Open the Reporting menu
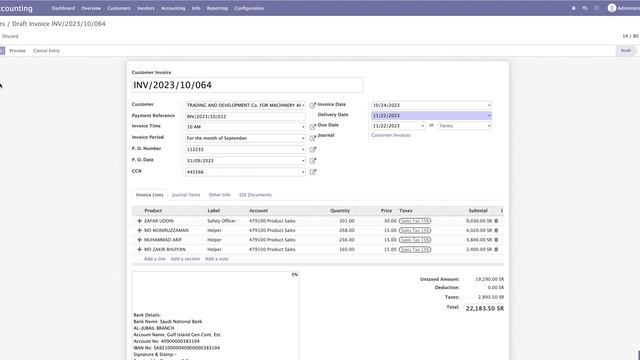Image resolution: width=640 pixels, height=360 pixels. pos(217,8)
